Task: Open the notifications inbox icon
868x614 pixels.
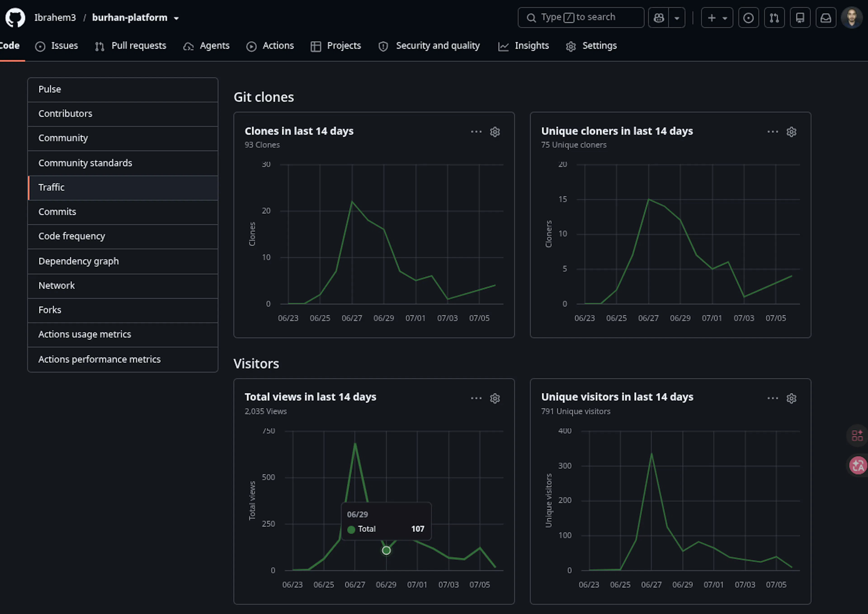Action: point(826,18)
